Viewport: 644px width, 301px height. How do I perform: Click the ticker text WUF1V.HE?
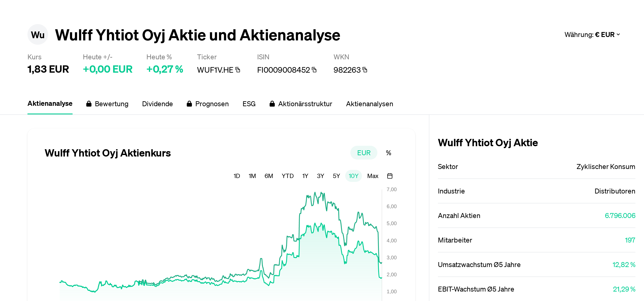pyautogui.click(x=215, y=70)
